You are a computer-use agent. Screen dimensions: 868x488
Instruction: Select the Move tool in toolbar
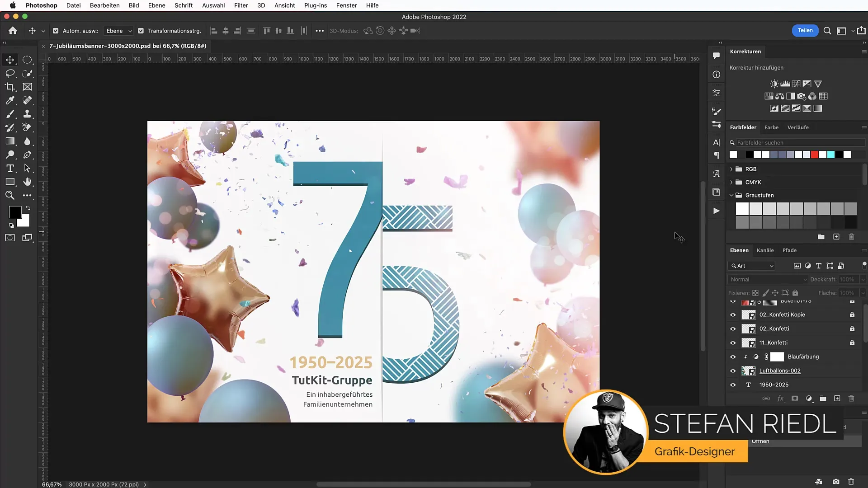(10, 59)
